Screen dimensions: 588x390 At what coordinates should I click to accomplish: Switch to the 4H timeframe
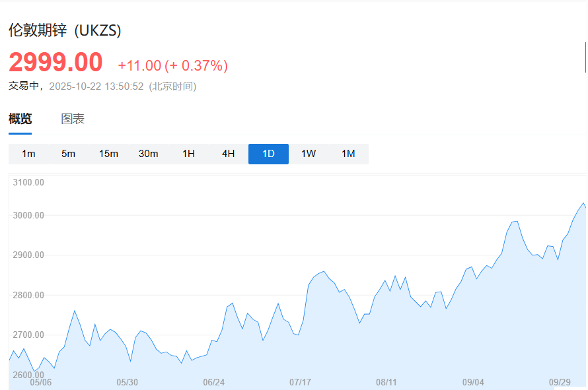click(228, 153)
